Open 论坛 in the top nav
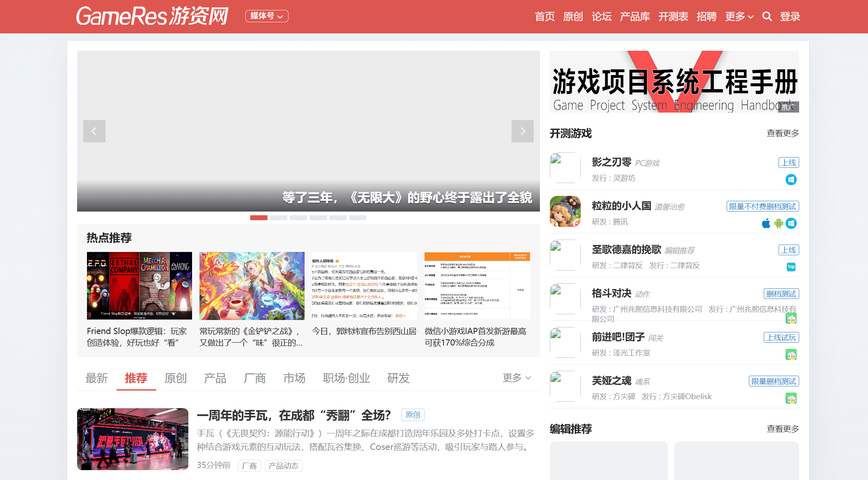The image size is (868, 480). coord(601,16)
